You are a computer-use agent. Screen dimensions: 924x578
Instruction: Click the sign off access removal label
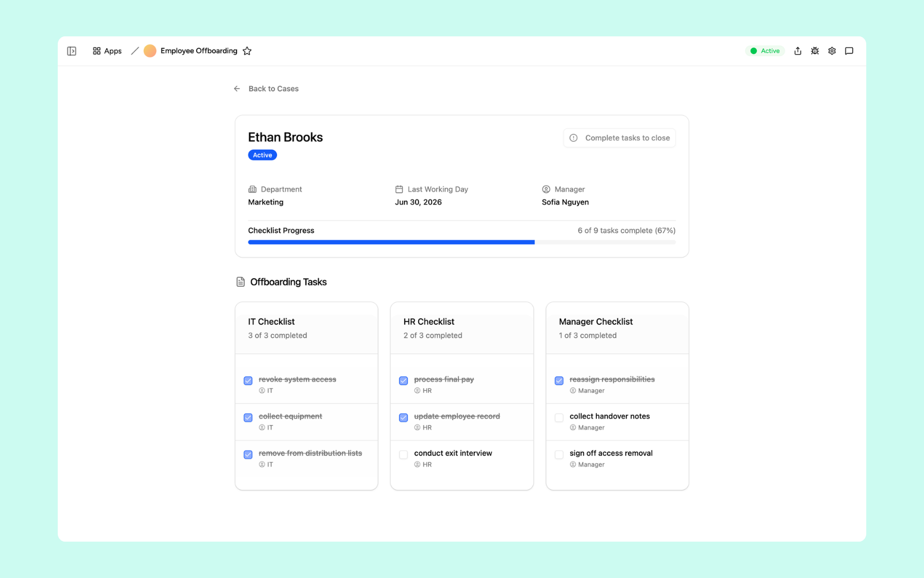pos(611,453)
